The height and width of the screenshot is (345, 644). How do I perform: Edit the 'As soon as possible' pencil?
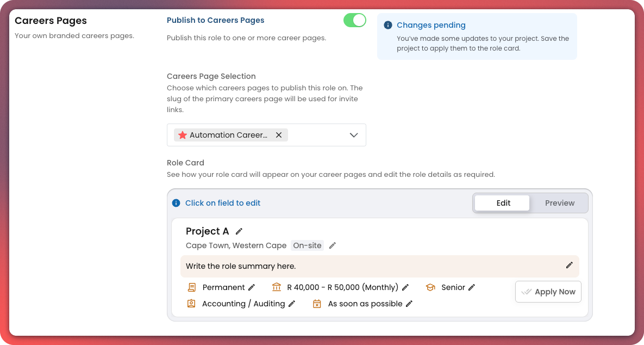coord(409,304)
